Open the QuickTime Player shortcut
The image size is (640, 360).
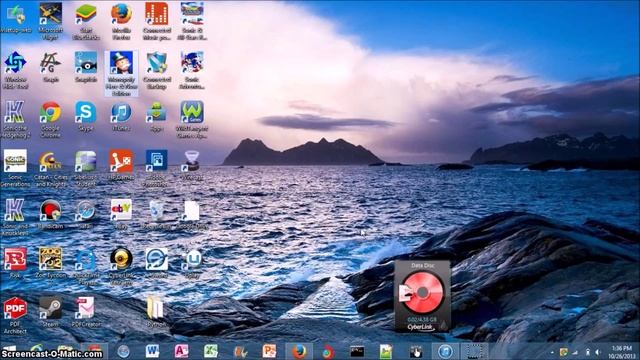click(x=86, y=266)
